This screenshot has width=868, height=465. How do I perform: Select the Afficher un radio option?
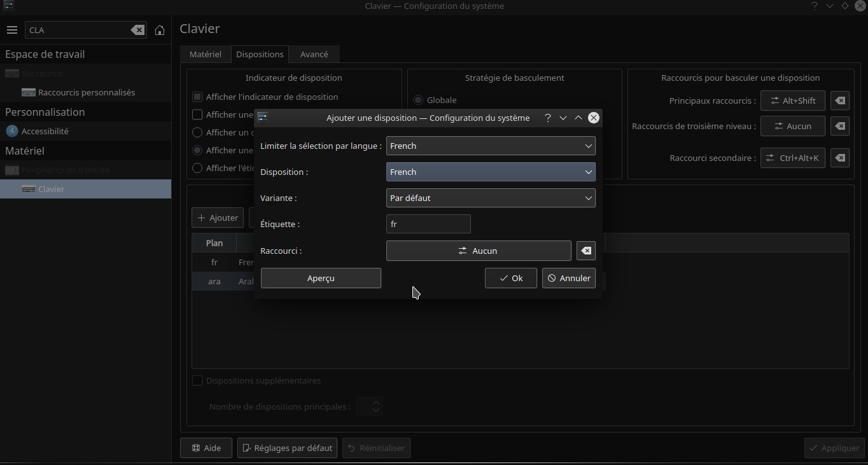coord(197,132)
